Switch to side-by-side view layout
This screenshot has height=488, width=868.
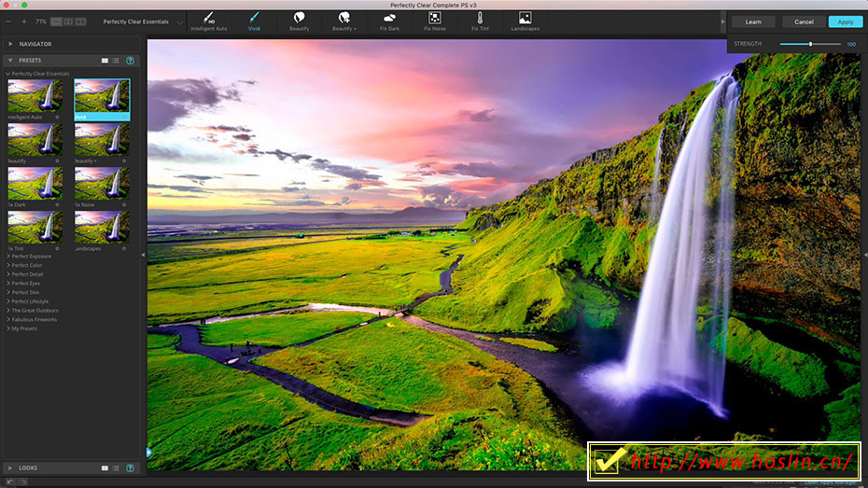[81, 21]
